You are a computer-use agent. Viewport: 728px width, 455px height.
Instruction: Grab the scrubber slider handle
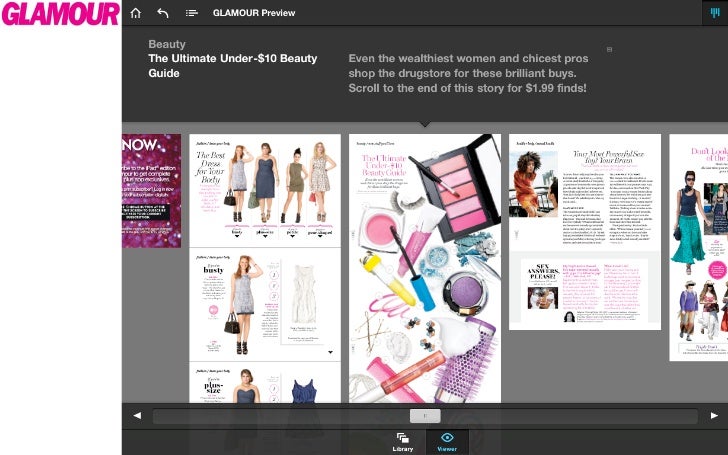tap(425, 416)
